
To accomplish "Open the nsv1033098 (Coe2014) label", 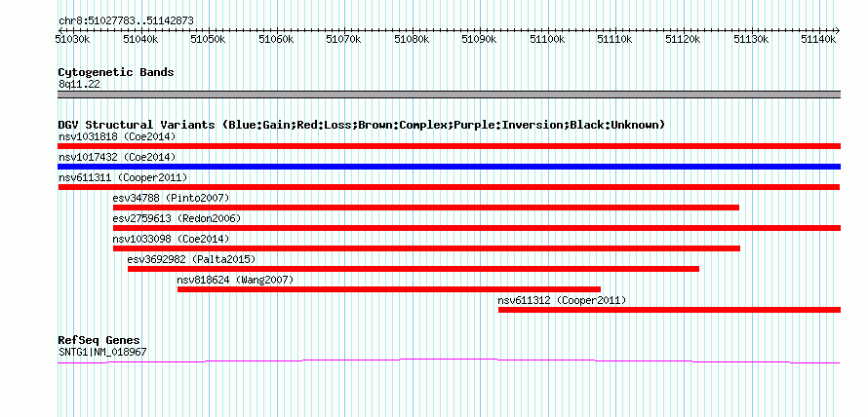I will coord(171,239).
